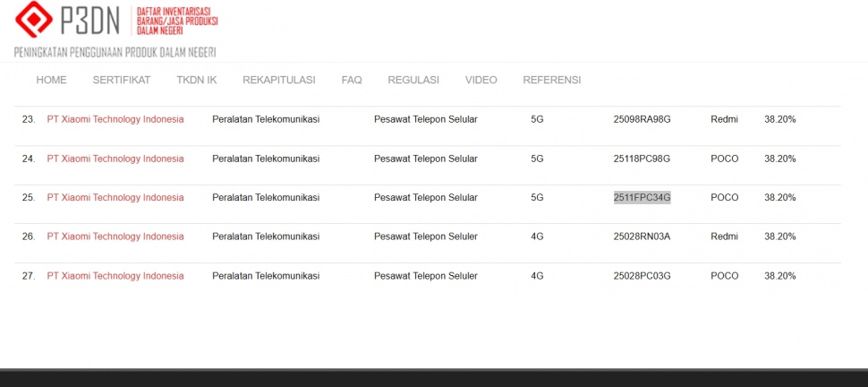Click model code 25028PC03G
Image resolution: width=868 pixels, height=387 pixels.
[x=642, y=276]
